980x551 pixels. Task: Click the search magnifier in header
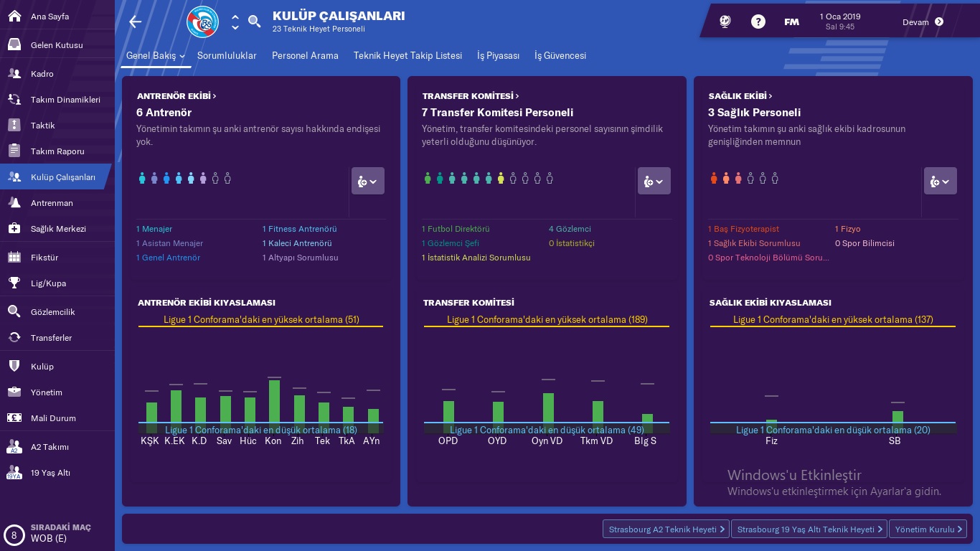coord(254,22)
